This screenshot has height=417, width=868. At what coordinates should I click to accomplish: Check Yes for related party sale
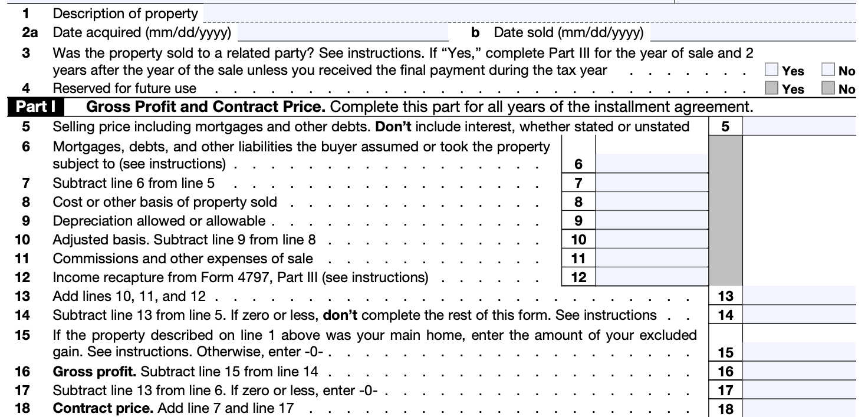(x=772, y=70)
